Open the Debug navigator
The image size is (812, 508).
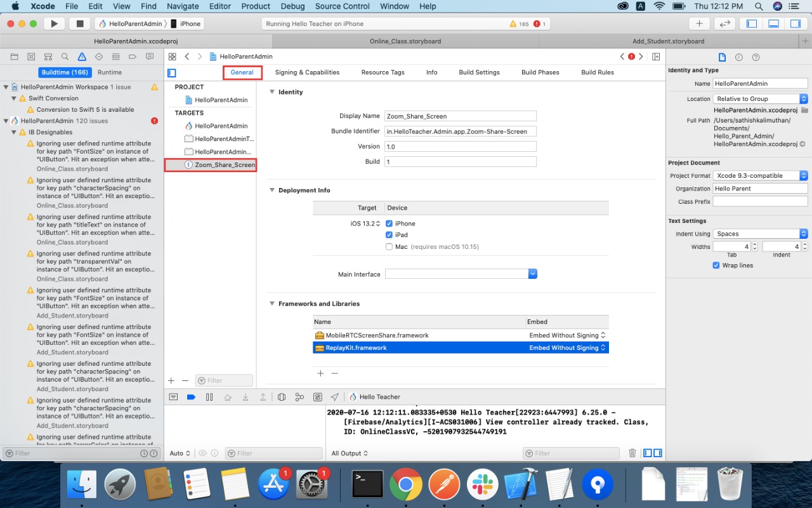coord(115,57)
